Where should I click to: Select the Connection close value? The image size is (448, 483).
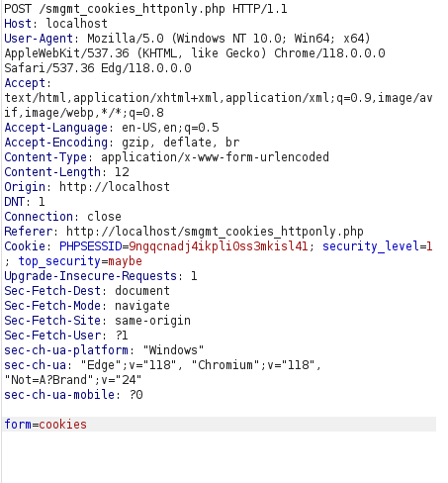tap(104, 217)
